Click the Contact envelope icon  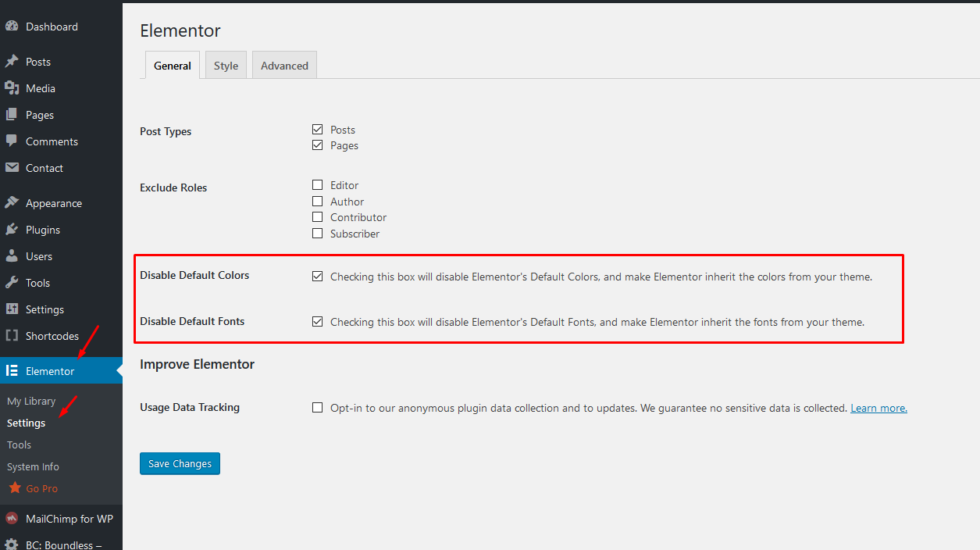point(12,168)
